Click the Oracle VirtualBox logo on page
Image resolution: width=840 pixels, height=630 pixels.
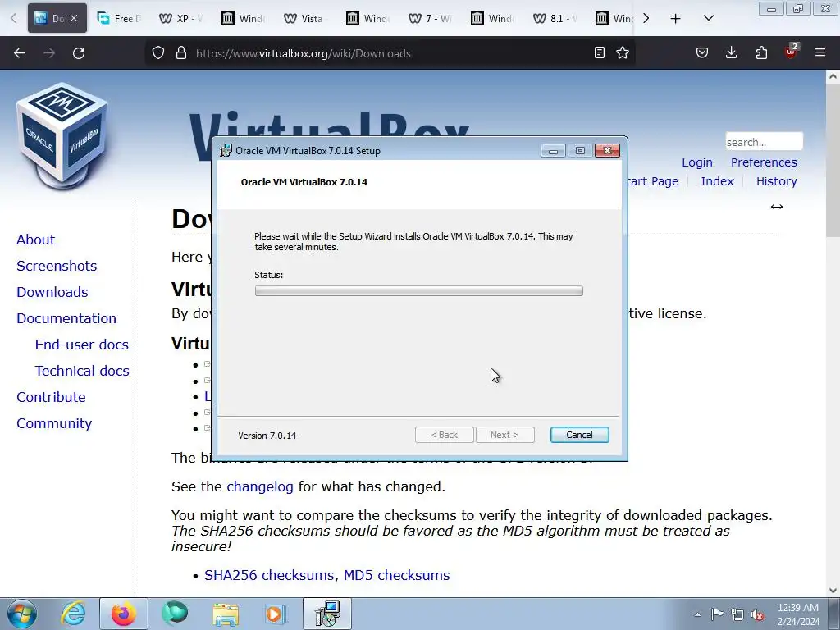click(x=62, y=136)
